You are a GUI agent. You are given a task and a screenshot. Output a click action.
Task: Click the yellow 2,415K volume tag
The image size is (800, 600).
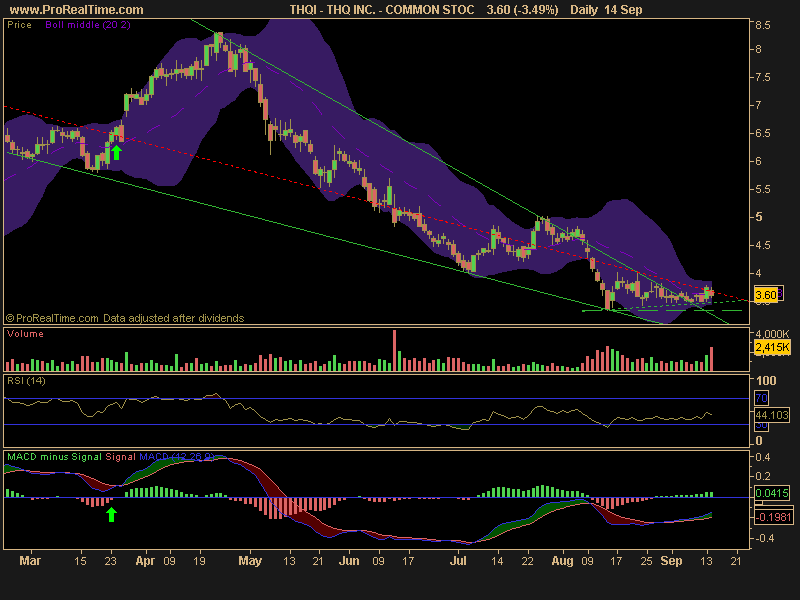pyautogui.click(x=772, y=347)
